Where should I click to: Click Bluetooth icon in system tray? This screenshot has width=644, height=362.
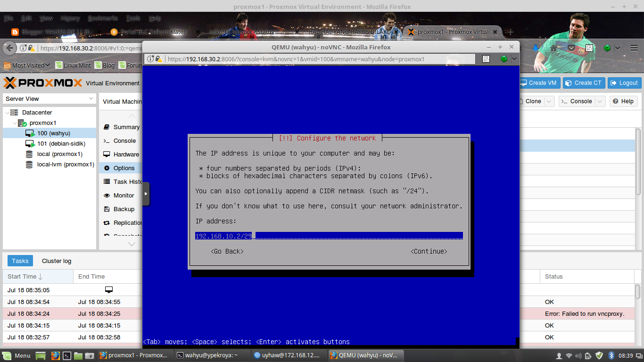coord(611,355)
